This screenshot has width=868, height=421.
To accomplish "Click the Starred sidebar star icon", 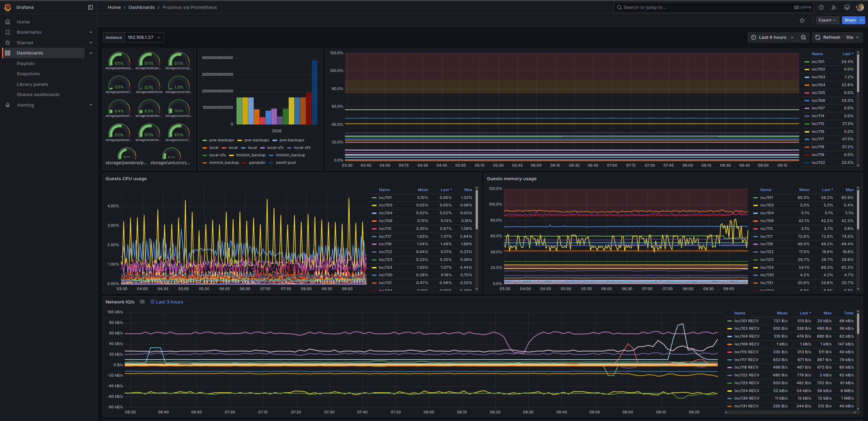I will [x=8, y=43].
